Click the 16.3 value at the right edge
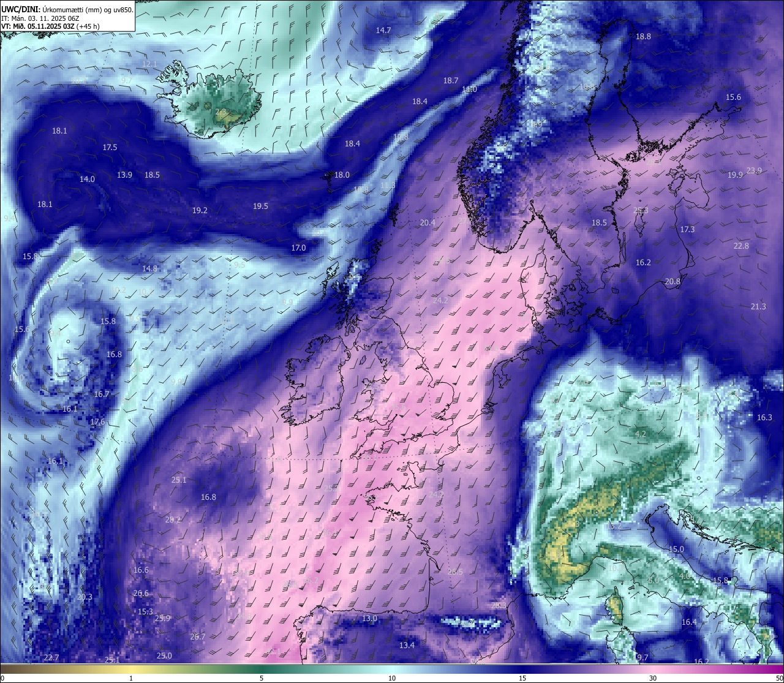Viewport: 784px width, 683px height. pyautogui.click(x=764, y=417)
